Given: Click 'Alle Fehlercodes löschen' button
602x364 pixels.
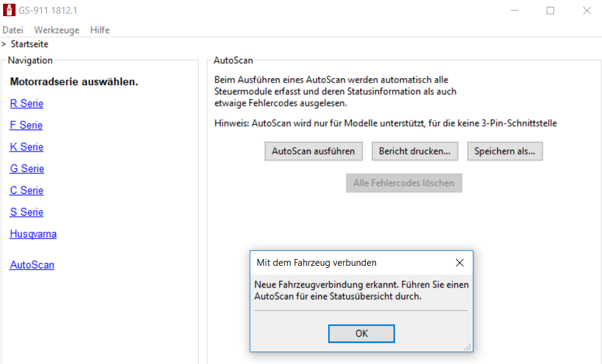Looking at the screenshot, I should click(x=404, y=183).
